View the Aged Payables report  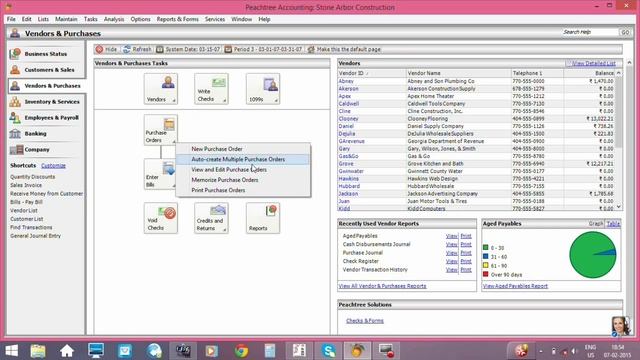click(x=451, y=236)
